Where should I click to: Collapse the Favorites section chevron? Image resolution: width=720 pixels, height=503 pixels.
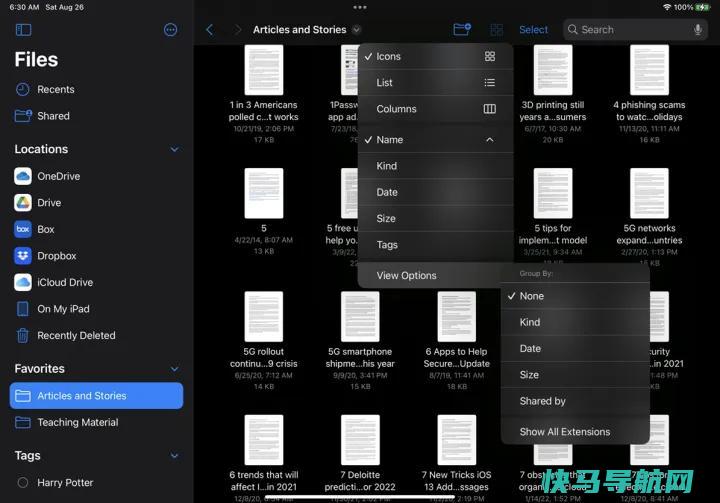(174, 369)
